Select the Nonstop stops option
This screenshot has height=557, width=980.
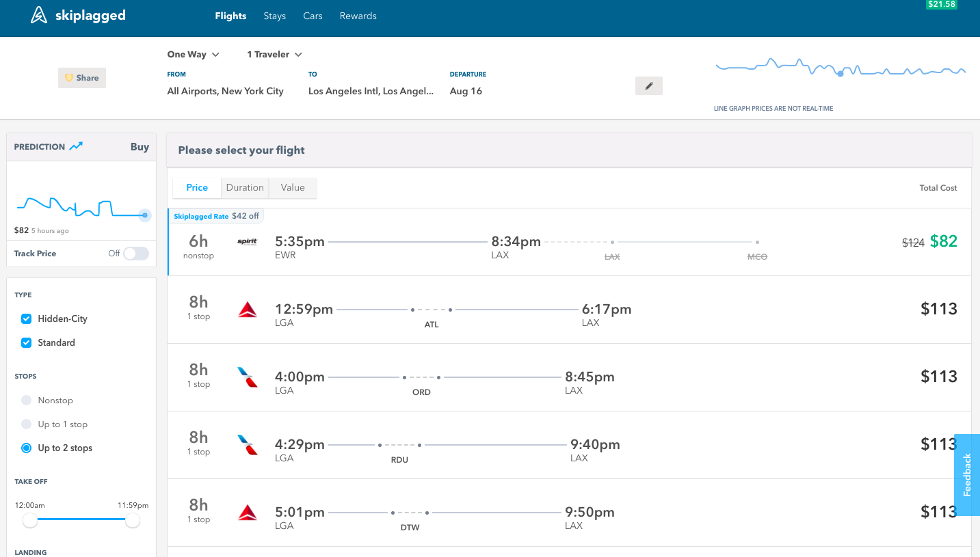[26, 400]
